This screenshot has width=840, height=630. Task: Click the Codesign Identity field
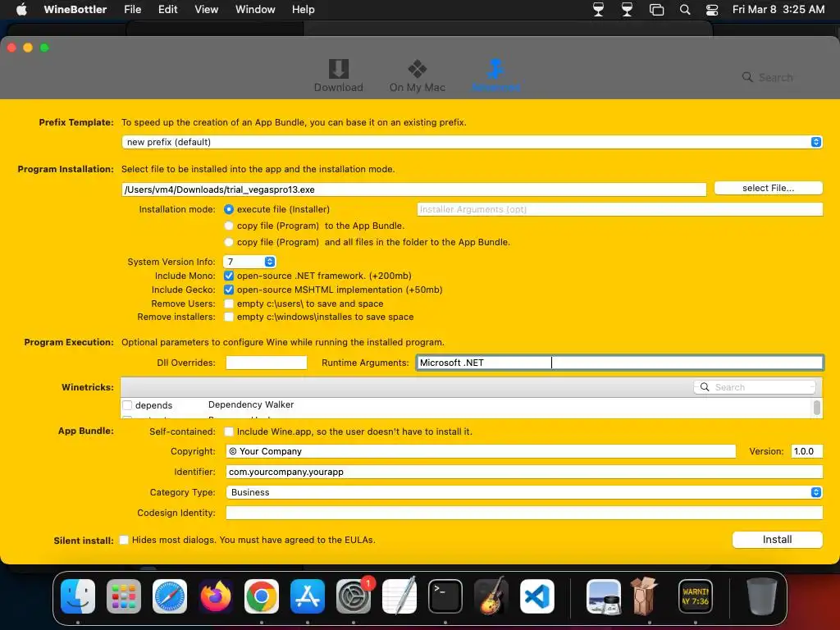524,513
